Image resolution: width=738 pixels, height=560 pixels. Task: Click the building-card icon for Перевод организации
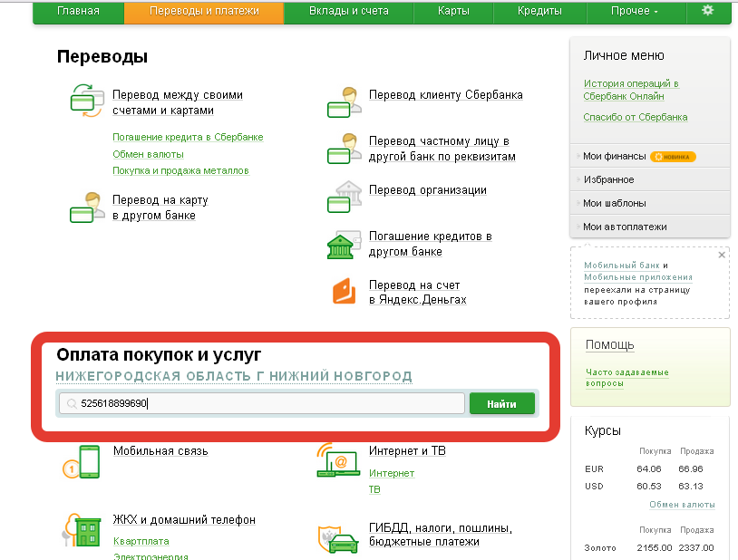345,197
